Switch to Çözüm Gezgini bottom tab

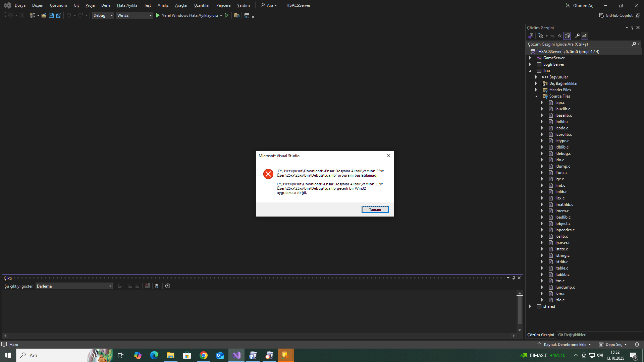point(541,335)
